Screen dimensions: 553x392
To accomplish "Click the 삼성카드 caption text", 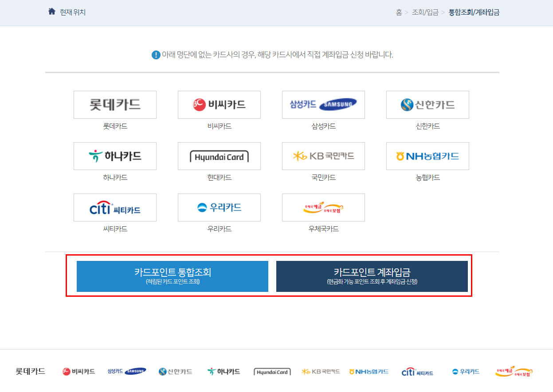I will (323, 126).
